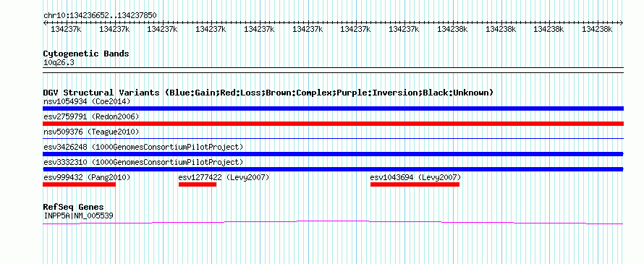Click the first 134238k ruler tick label
This screenshot has width=644, height=264.
point(452,29)
